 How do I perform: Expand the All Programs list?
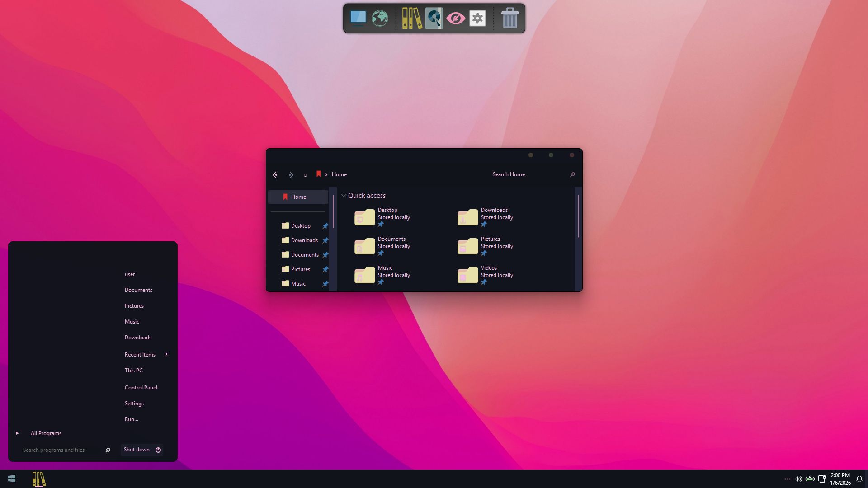tap(45, 433)
